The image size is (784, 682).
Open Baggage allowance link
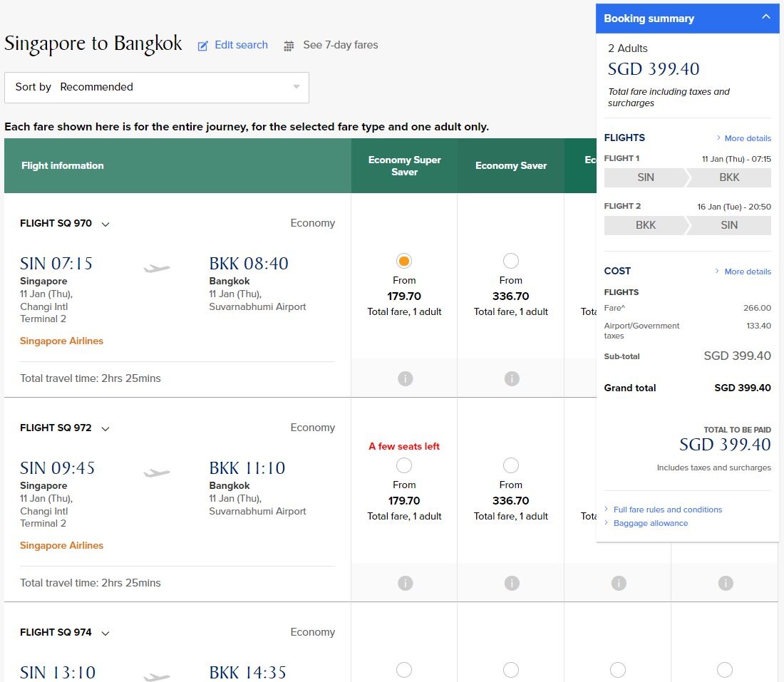click(x=651, y=523)
